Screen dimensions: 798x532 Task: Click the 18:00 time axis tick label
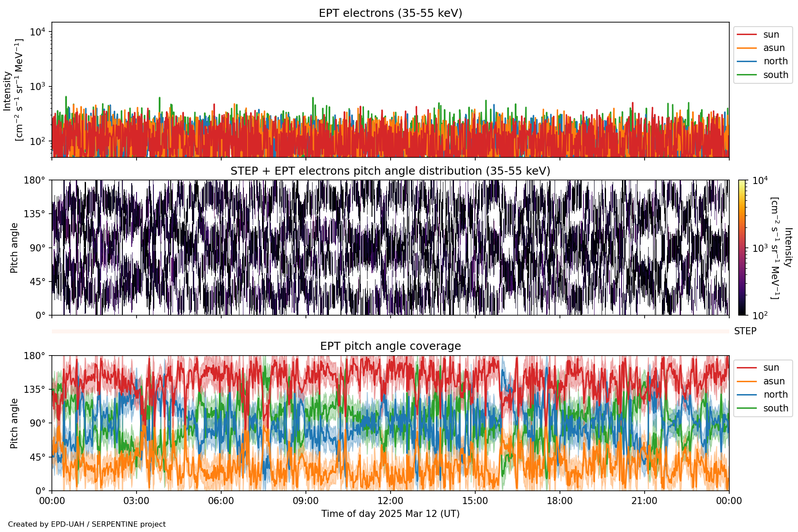559,501
